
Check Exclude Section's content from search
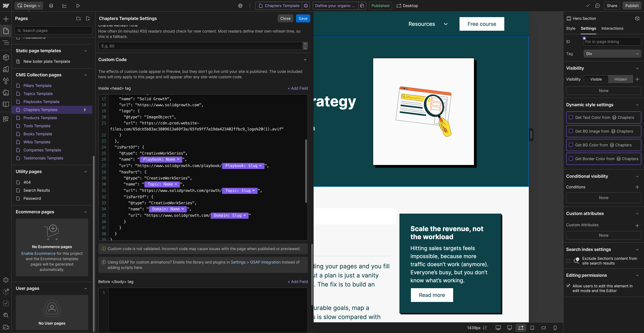tap(568, 261)
